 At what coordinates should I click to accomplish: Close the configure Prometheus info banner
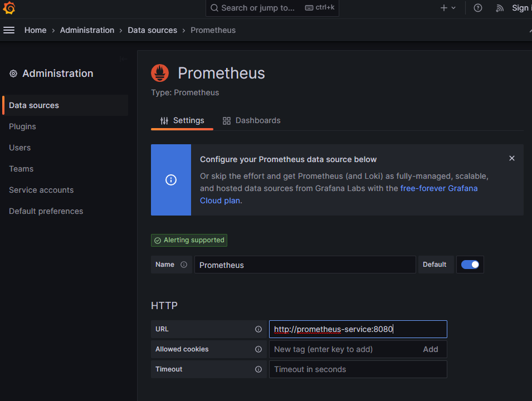pyautogui.click(x=511, y=158)
